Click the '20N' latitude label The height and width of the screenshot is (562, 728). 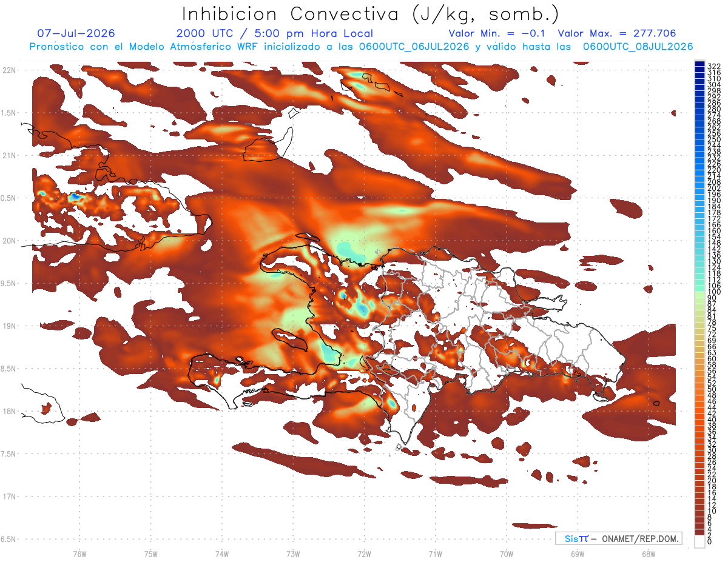pyautogui.click(x=8, y=241)
